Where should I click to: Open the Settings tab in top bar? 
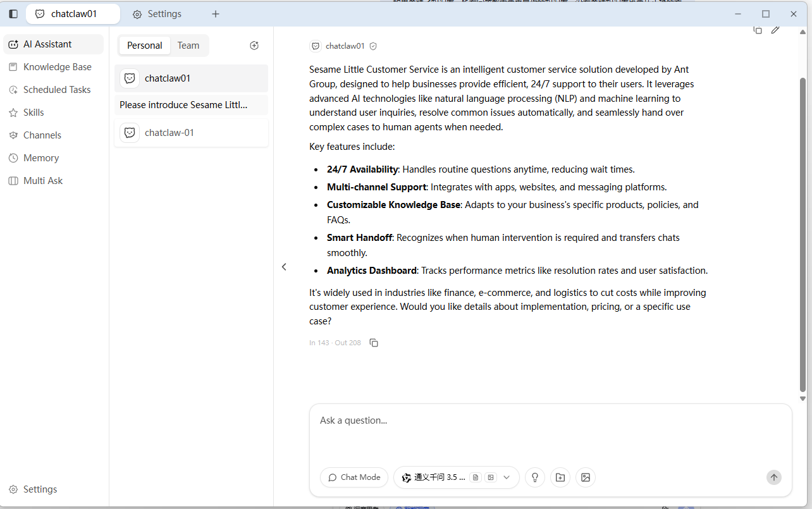pyautogui.click(x=157, y=14)
